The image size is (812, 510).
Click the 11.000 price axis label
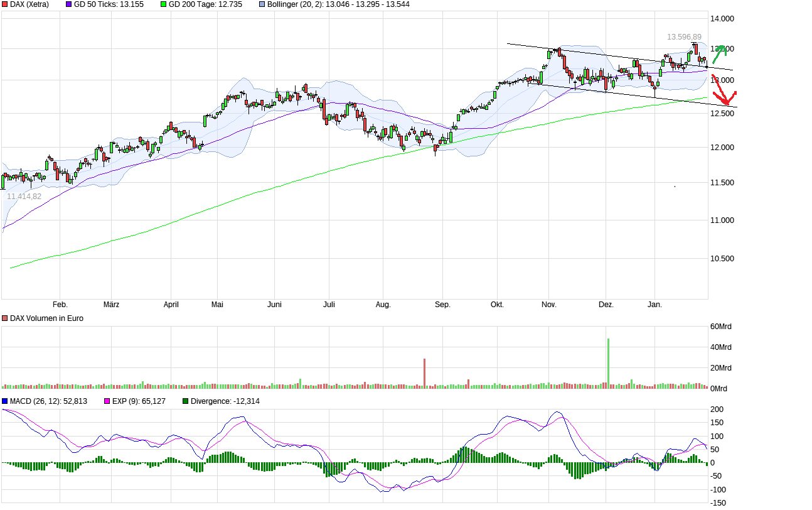pos(722,220)
